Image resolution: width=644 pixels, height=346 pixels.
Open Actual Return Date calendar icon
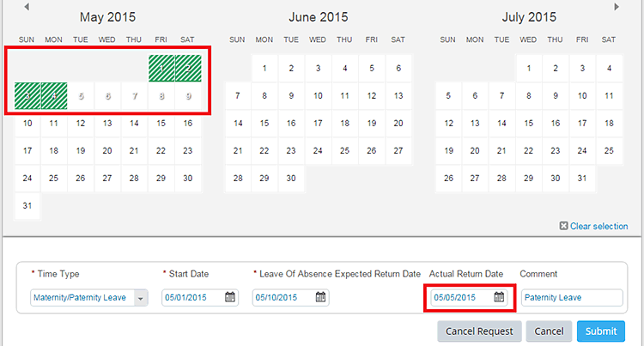coord(499,298)
